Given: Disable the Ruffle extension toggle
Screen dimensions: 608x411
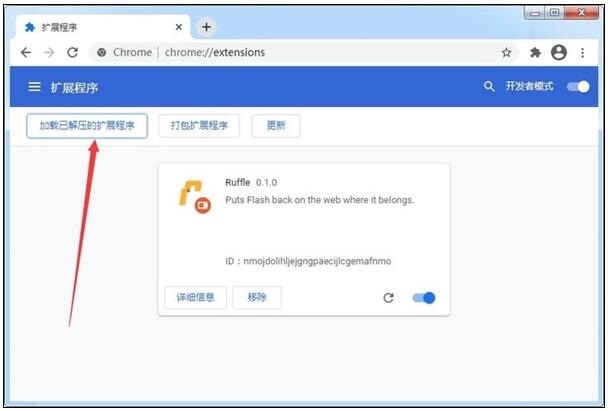Looking at the screenshot, I should [x=424, y=298].
